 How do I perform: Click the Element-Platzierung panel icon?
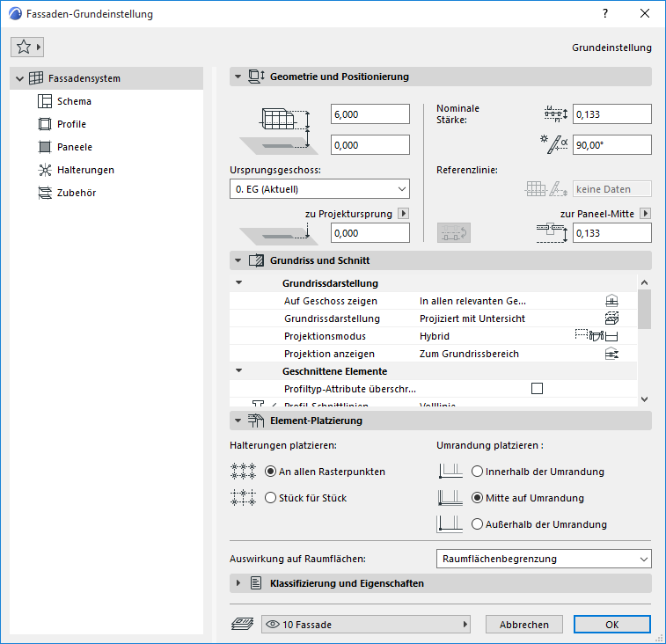(256, 421)
